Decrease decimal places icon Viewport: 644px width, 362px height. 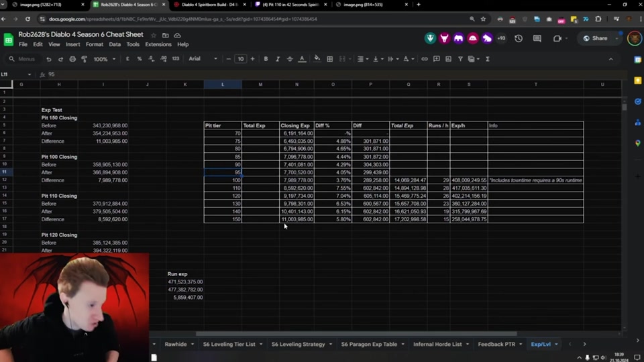click(151, 59)
